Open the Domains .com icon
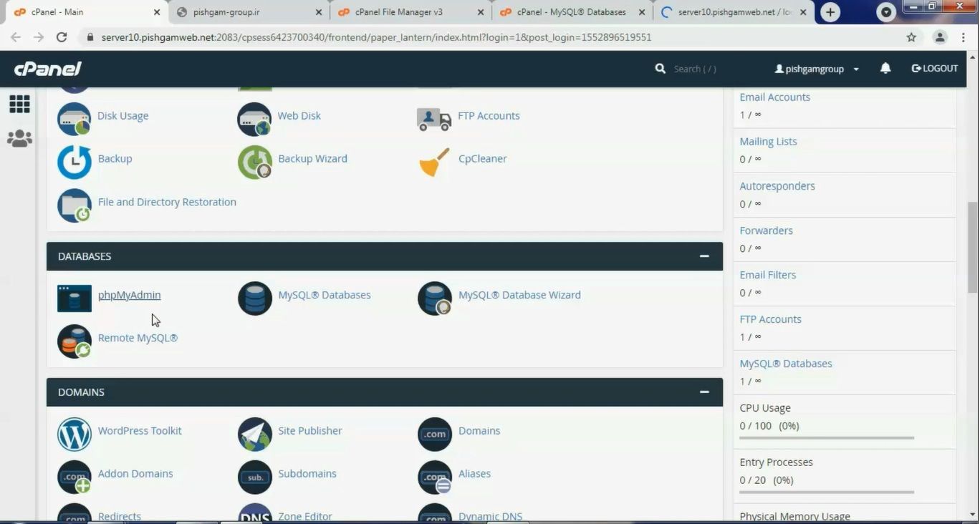The width and height of the screenshot is (980, 524). [x=434, y=435]
